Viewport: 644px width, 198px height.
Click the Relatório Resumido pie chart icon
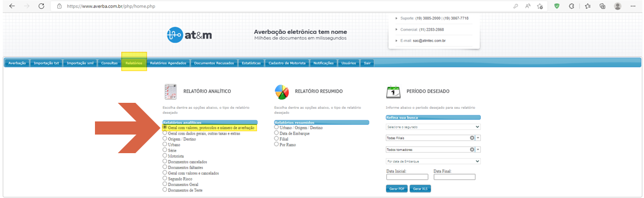[282, 92]
